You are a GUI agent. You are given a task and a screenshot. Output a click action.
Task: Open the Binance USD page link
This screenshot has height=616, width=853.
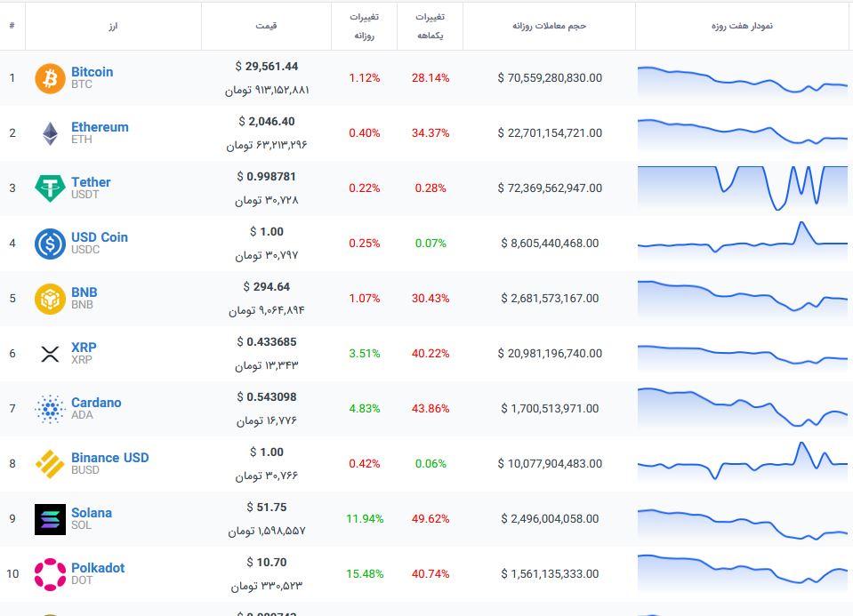110,458
